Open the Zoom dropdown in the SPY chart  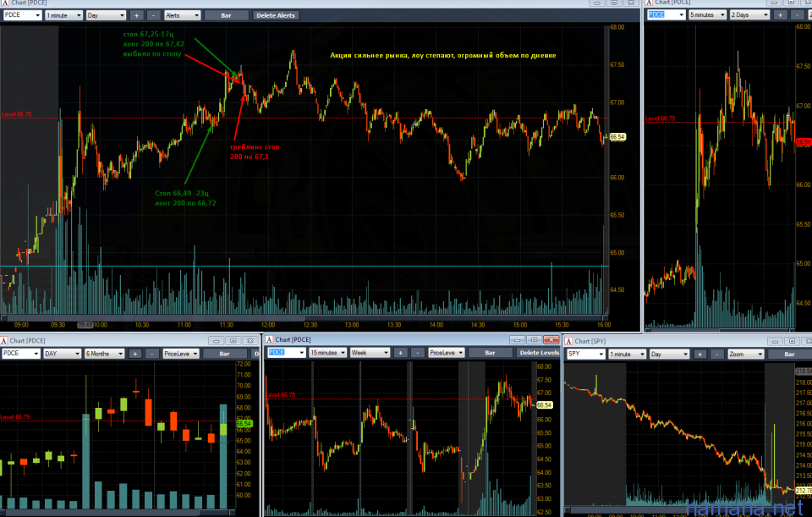tap(746, 354)
